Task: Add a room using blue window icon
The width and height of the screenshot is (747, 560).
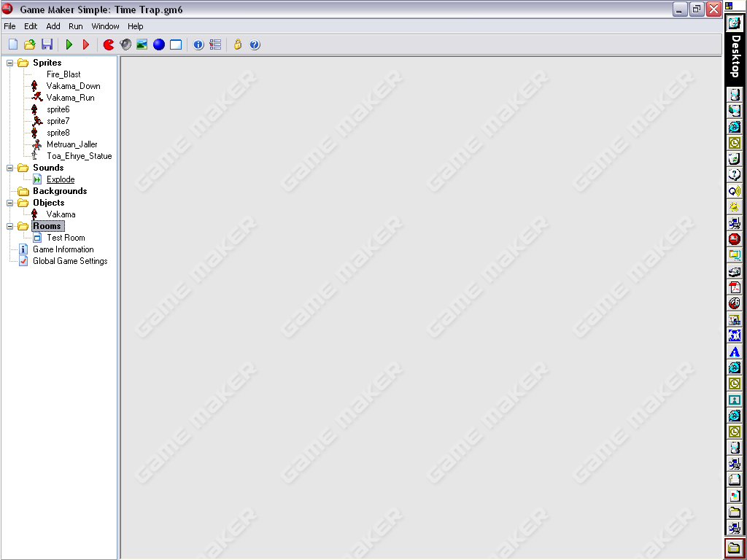Action: coord(176,44)
